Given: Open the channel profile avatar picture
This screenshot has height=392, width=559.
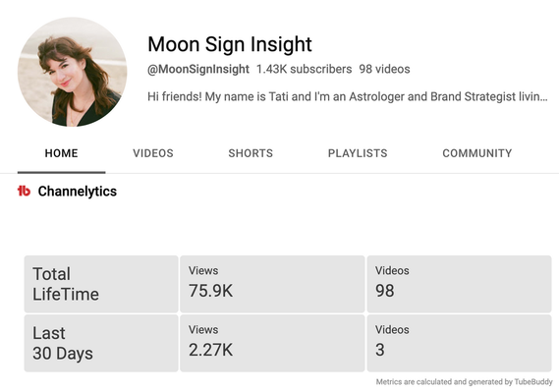Looking at the screenshot, I should [73, 72].
